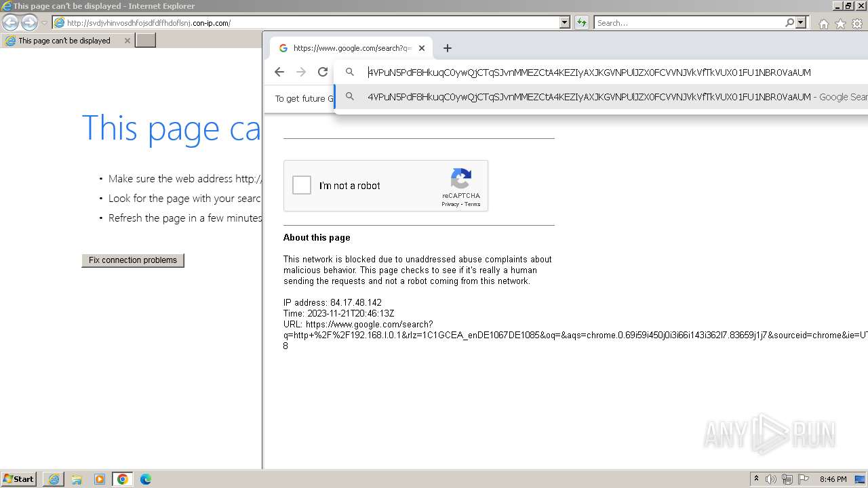Close the Chrome google.com tab
Image resolution: width=868 pixels, height=488 pixels.
(x=422, y=48)
